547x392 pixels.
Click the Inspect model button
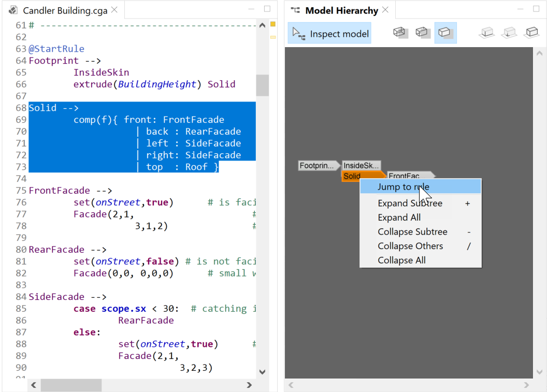[x=330, y=33]
